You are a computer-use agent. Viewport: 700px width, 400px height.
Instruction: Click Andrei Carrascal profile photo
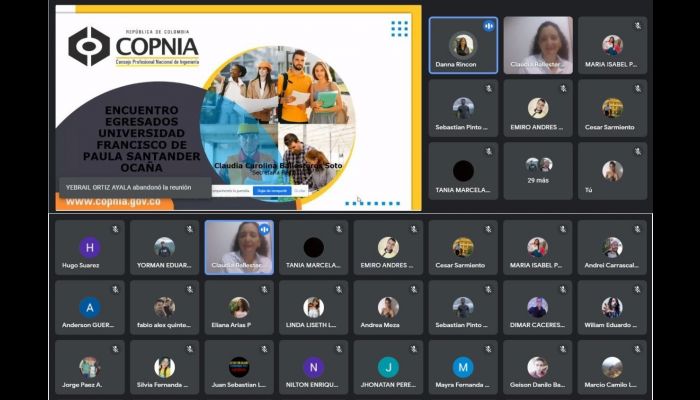coord(612,247)
